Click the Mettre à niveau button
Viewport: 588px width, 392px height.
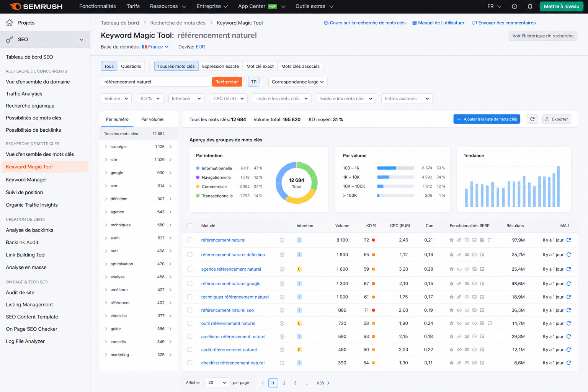point(561,7)
